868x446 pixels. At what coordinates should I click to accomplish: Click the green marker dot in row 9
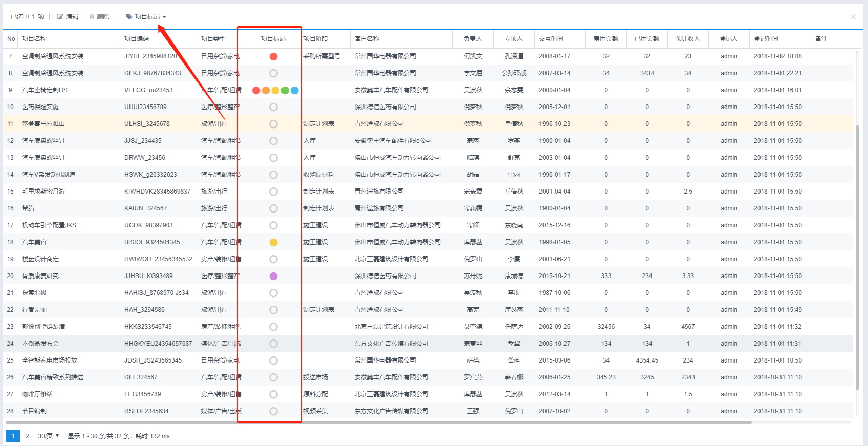pyautogui.click(x=285, y=90)
